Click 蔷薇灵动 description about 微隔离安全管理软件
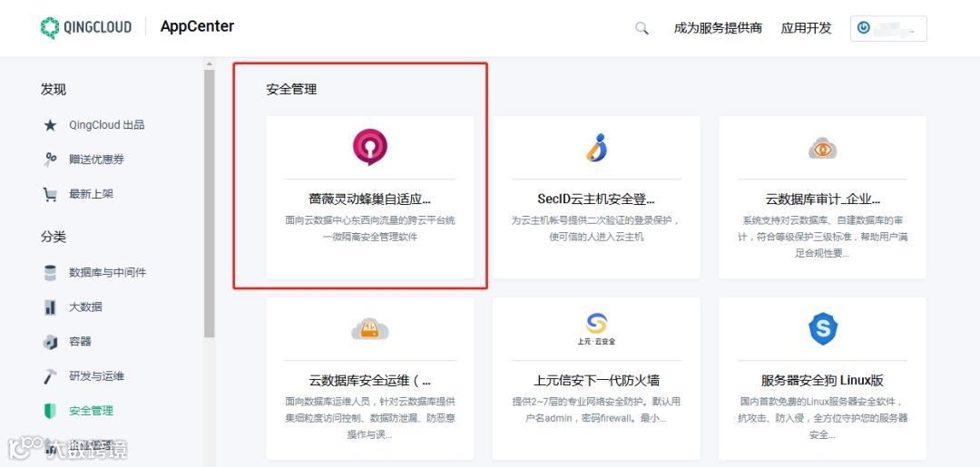The width and height of the screenshot is (980, 467). (370, 229)
